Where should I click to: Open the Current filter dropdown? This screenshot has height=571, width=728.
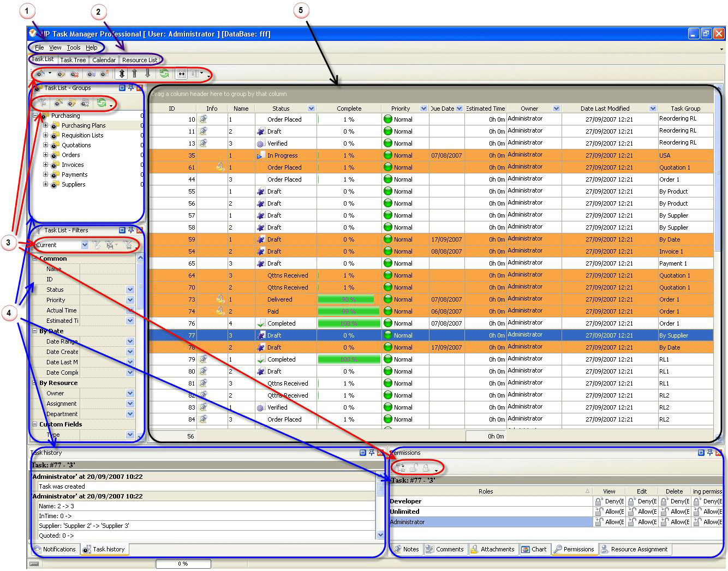point(85,245)
